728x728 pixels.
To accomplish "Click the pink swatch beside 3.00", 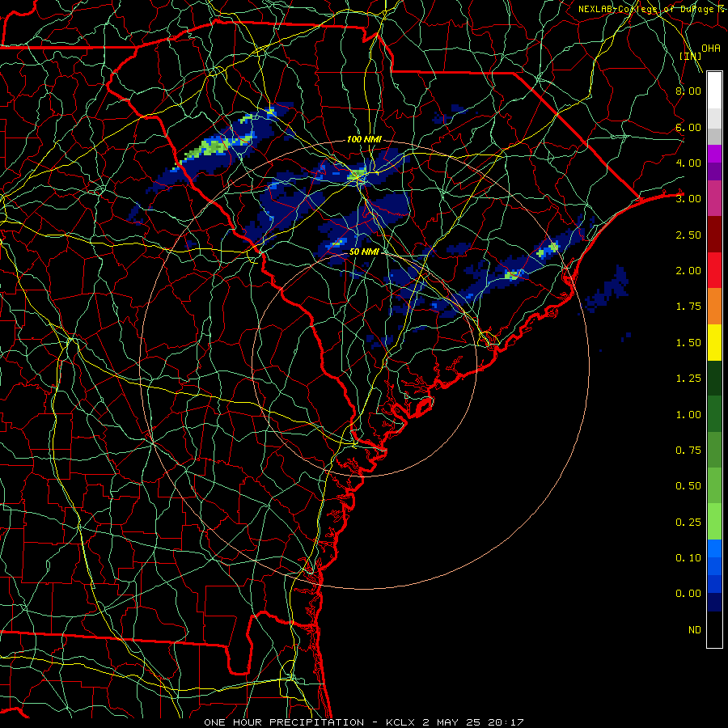I will coord(714,199).
